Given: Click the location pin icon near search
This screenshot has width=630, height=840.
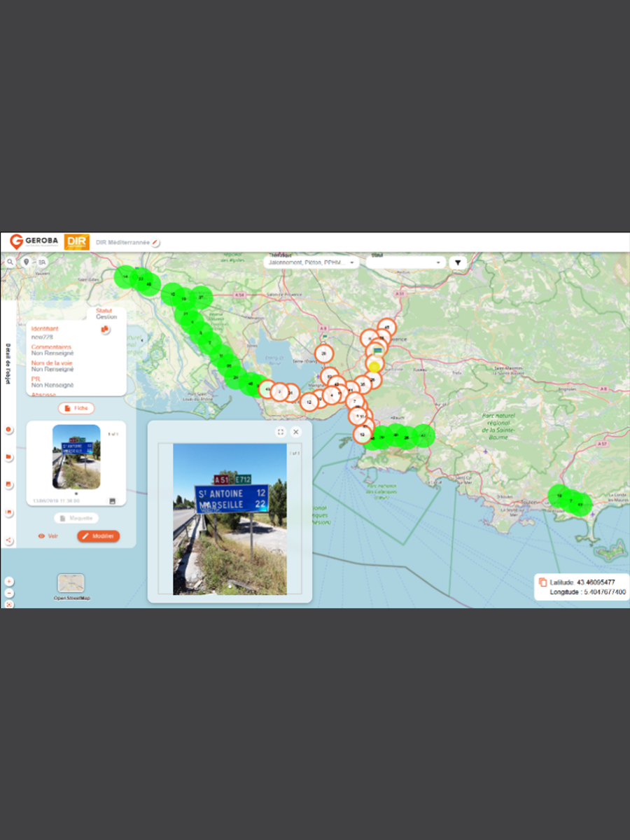Looking at the screenshot, I should click(27, 262).
